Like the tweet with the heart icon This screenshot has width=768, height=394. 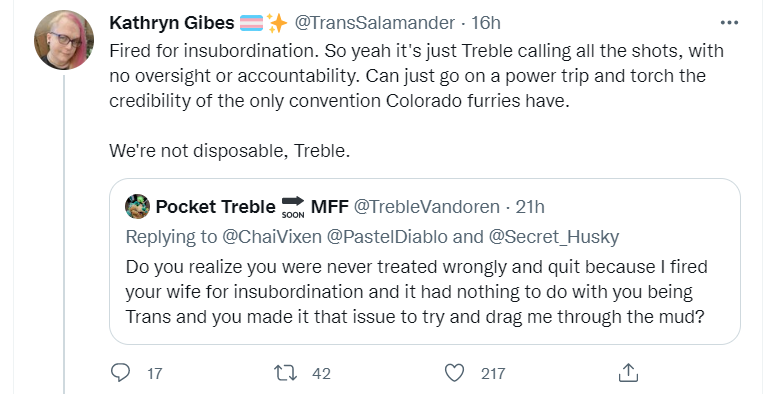click(454, 373)
